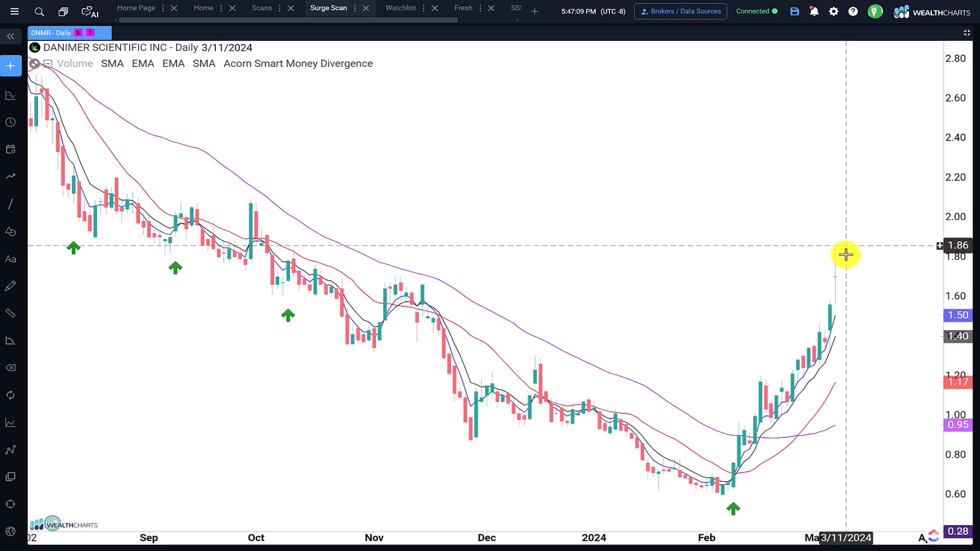Viewport: 980px width, 551px height.
Task: Click the clock time and UTC zone
Action: (593, 11)
